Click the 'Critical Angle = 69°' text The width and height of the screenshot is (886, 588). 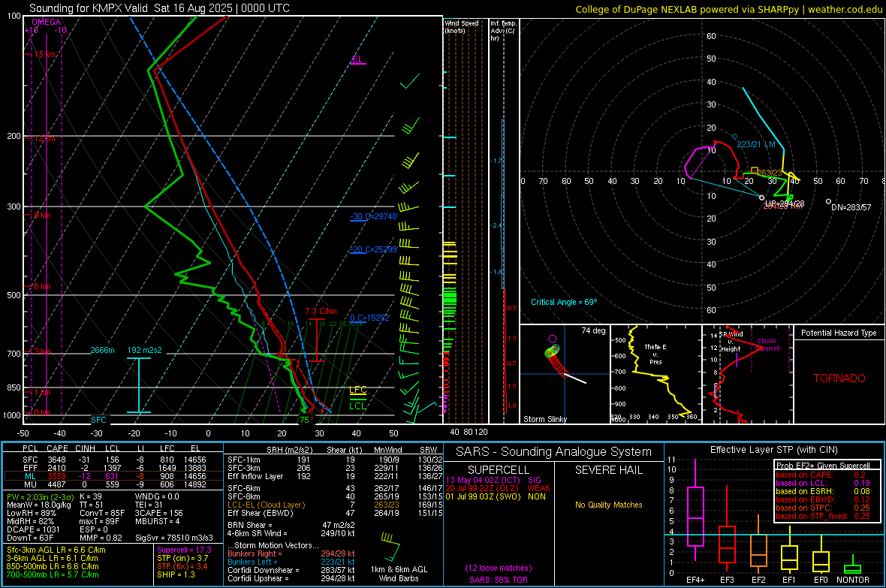564,302
